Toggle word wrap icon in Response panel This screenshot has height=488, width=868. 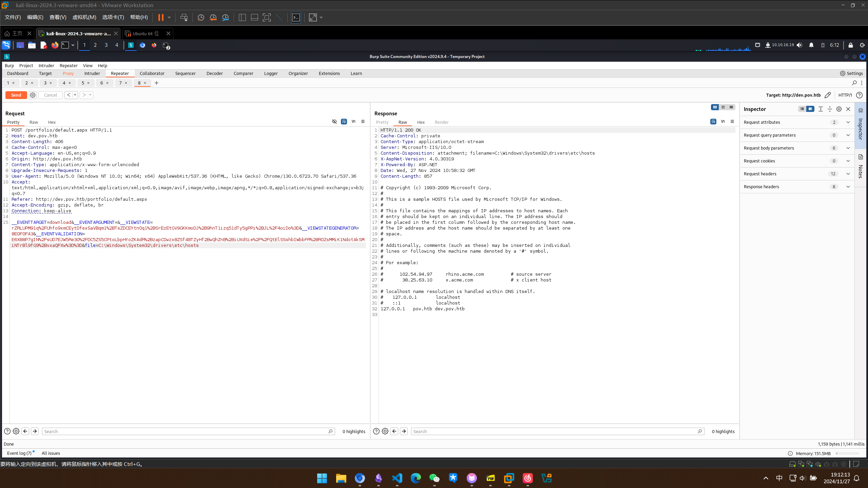(713, 121)
